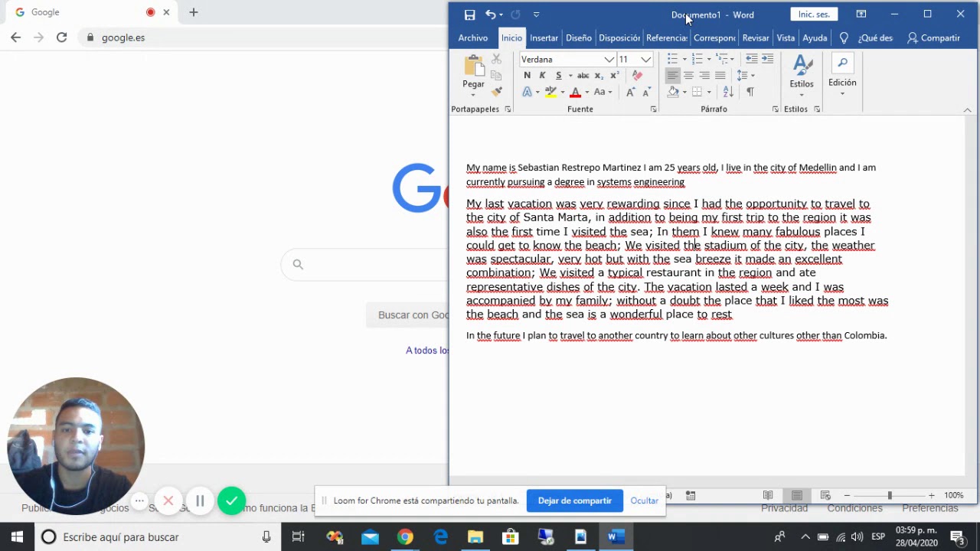Switch to the Revisar ribbon tab
Viewport: 980px width, 551px height.
coord(756,37)
